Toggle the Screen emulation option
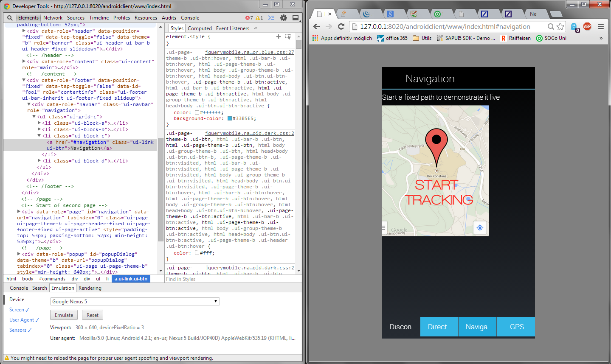Viewport: 611px width, 364px height. pos(19,310)
